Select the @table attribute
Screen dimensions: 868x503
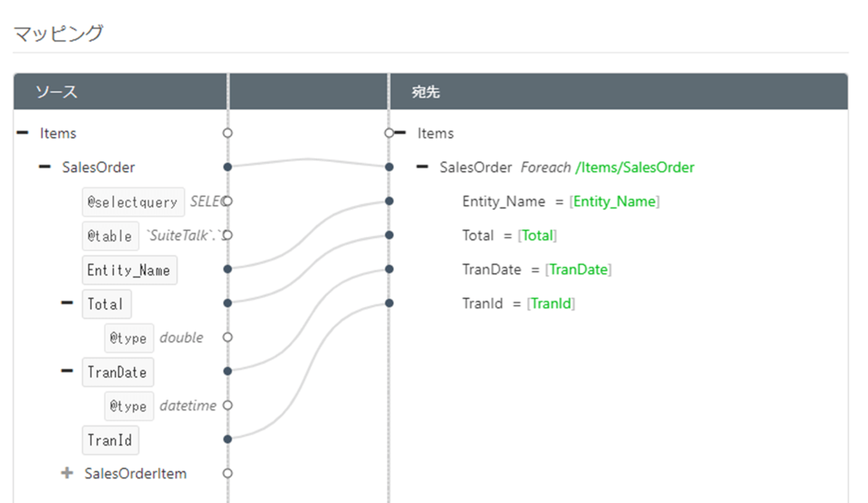(x=110, y=236)
